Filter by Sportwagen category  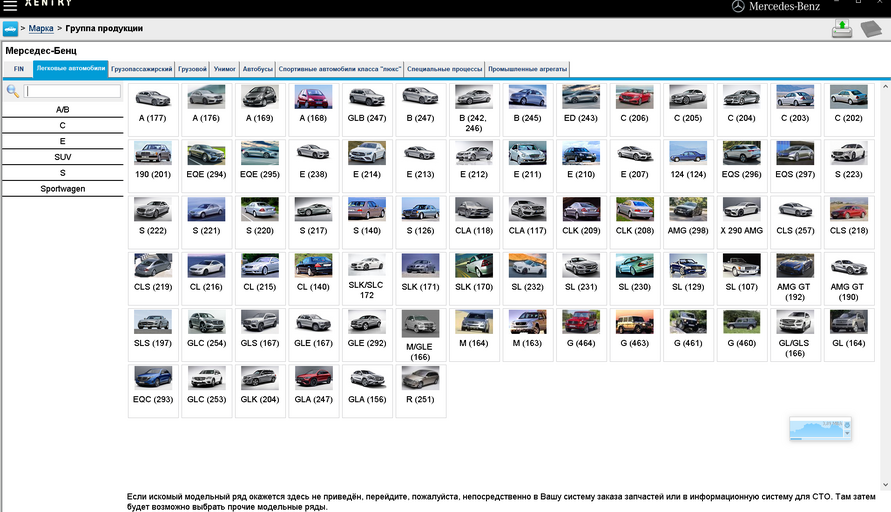(63, 189)
